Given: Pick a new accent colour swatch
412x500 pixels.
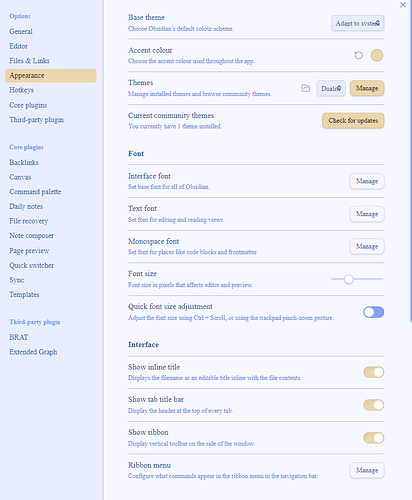Looking at the screenshot, I should click(377, 55).
